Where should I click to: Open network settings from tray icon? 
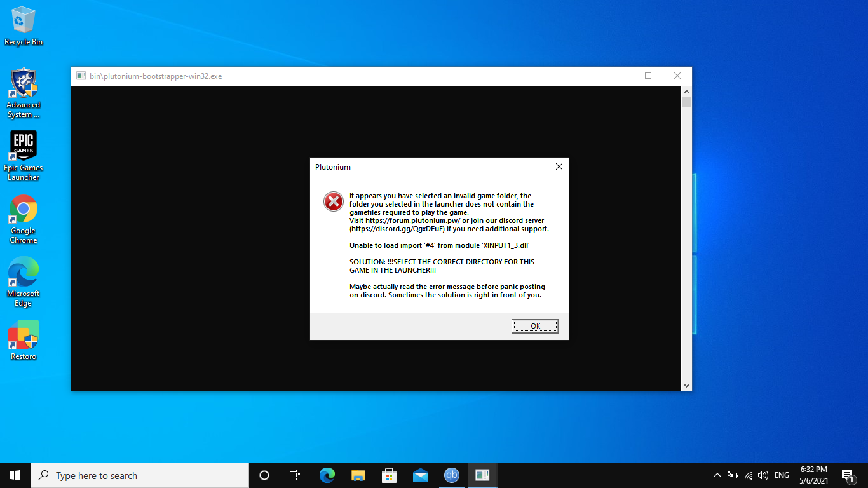click(748, 475)
